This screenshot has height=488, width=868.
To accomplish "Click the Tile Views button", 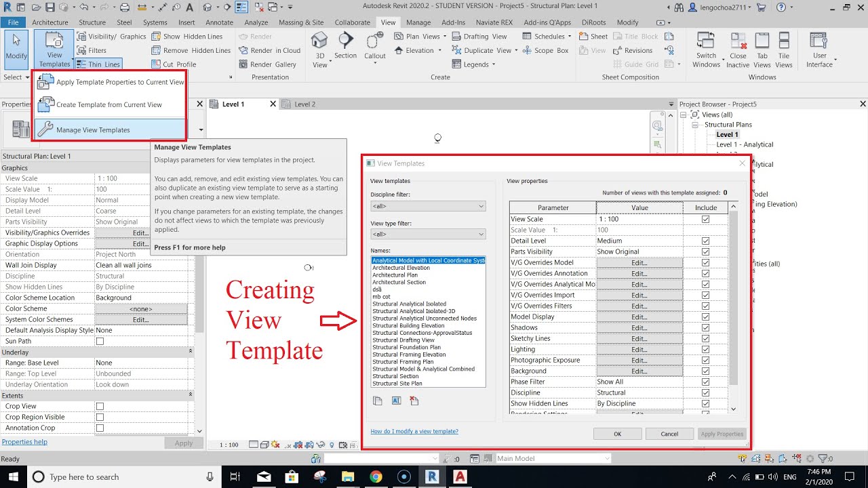I will point(784,50).
